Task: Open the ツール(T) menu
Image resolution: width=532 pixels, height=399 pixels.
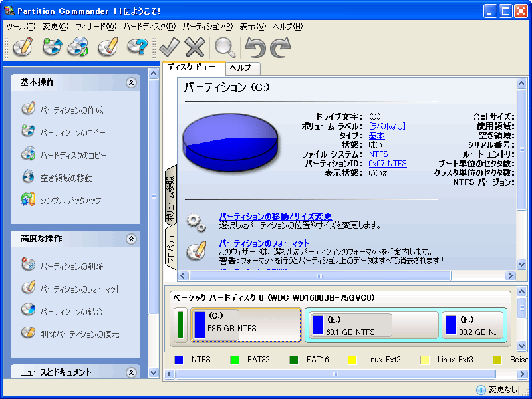Action: [21, 27]
